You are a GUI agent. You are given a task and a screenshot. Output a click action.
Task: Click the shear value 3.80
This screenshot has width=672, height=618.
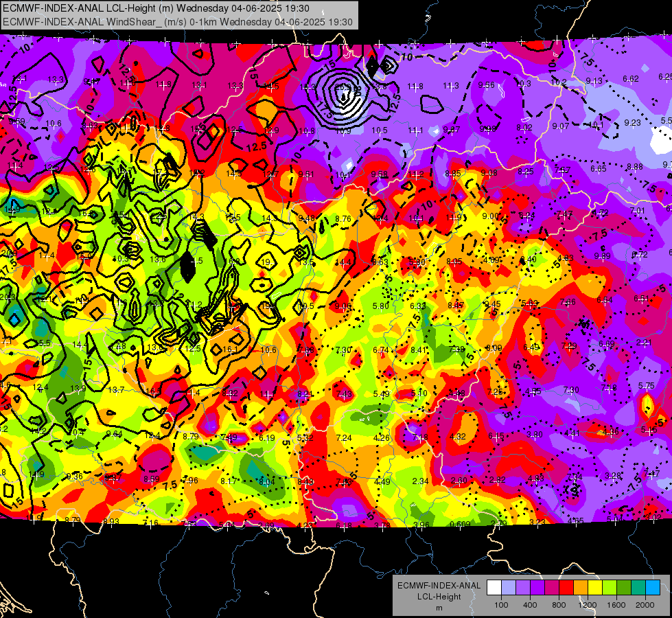point(535,435)
